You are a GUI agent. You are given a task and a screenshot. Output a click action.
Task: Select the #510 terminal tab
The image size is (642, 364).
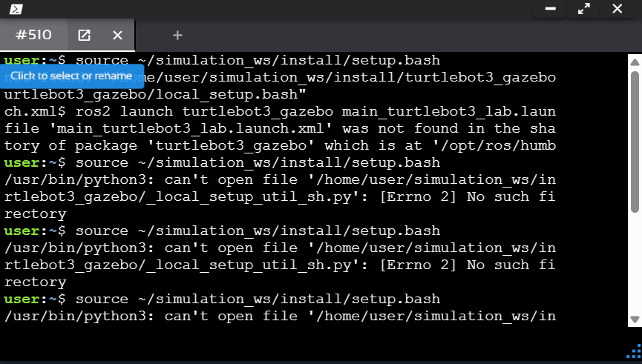tap(33, 35)
